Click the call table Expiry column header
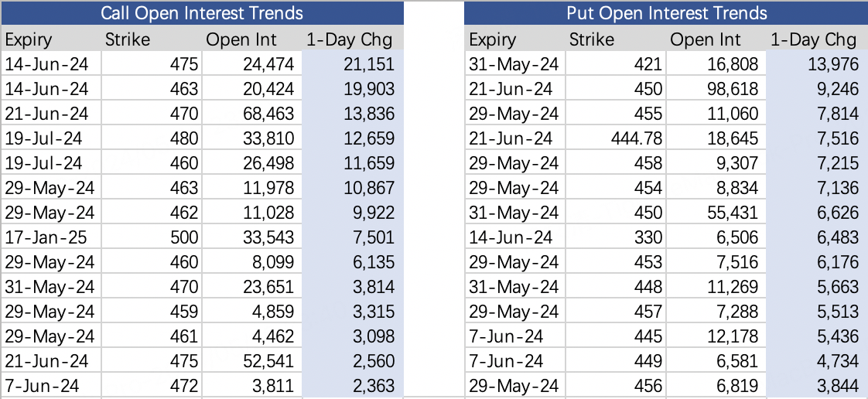The width and height of the screenshot is (868, 399). (52, 39)
